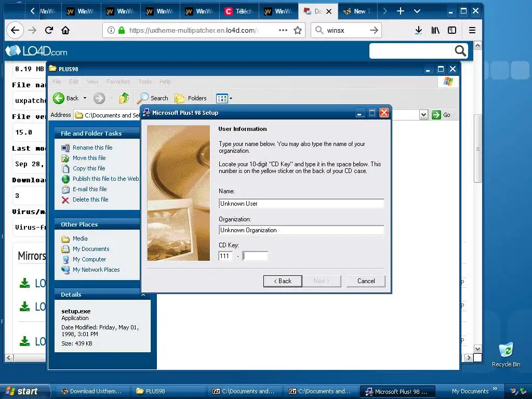
Task: Open the Recycle Bin desktop icon
Action: click(x=506, y=354)
